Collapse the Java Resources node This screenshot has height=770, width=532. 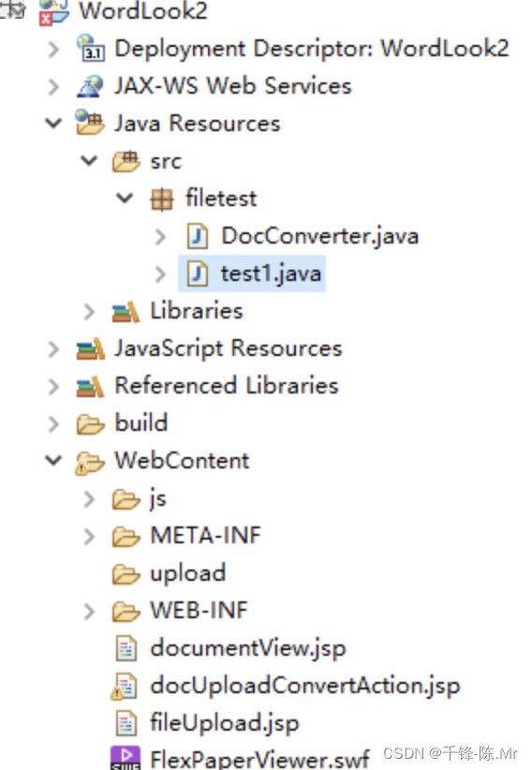pos(53,123)
